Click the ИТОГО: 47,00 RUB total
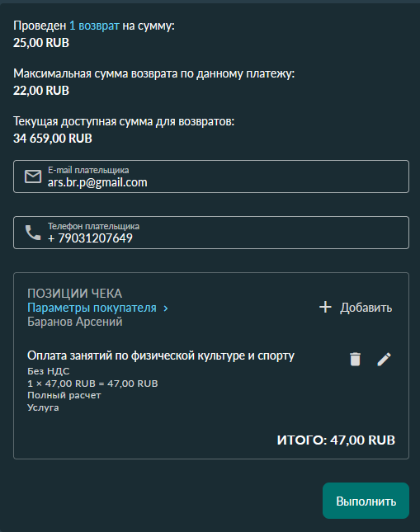420x532 pixels. pos(336,440)
